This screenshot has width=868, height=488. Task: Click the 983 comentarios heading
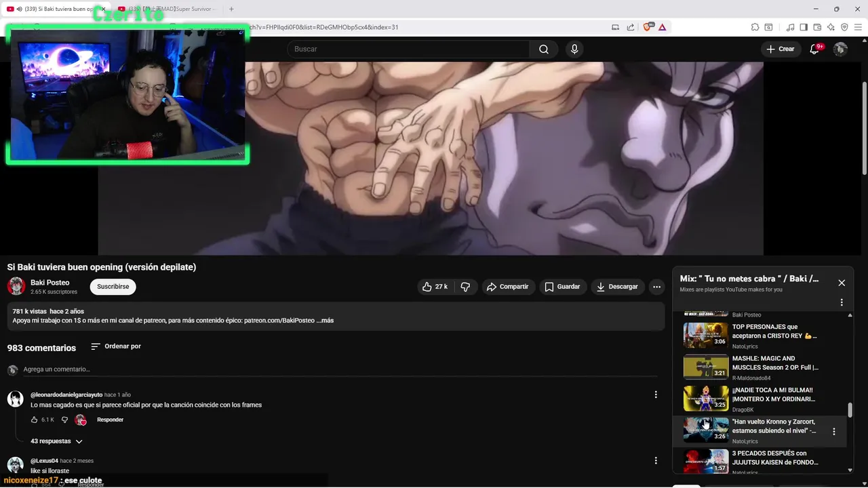click(x=41, y=348)
